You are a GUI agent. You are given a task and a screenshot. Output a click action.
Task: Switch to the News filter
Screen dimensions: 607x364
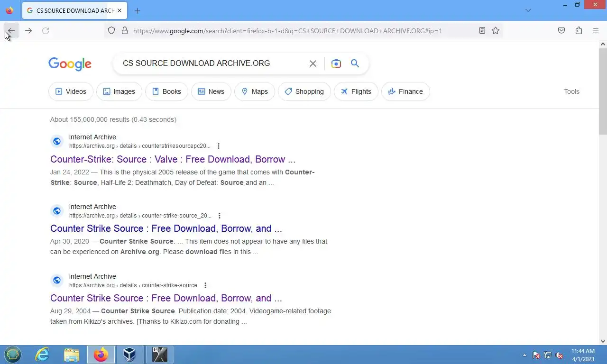point(211,91)
